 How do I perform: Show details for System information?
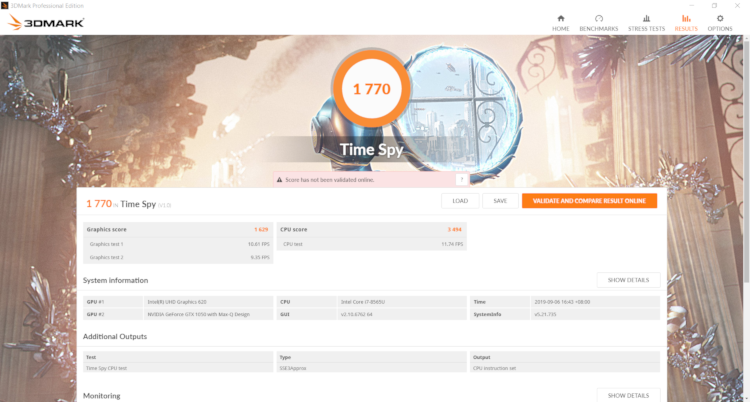click(629, 280)
